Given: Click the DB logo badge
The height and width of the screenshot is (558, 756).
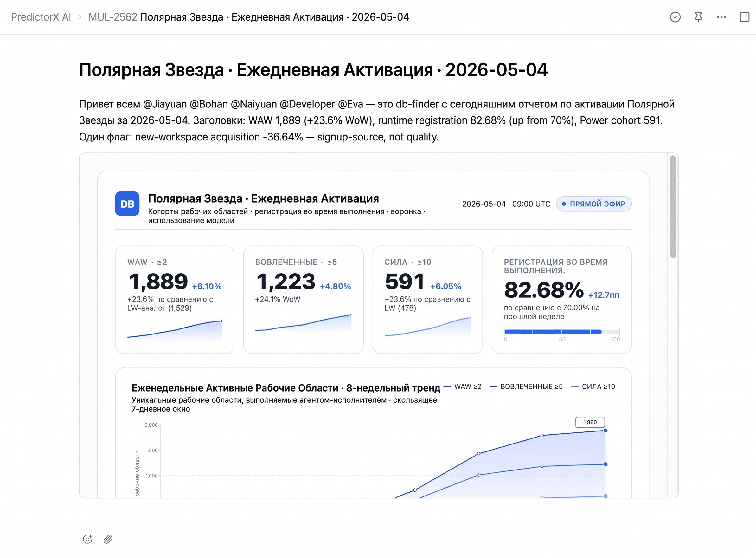Looking at the screenshot, I should pos(127,204).
